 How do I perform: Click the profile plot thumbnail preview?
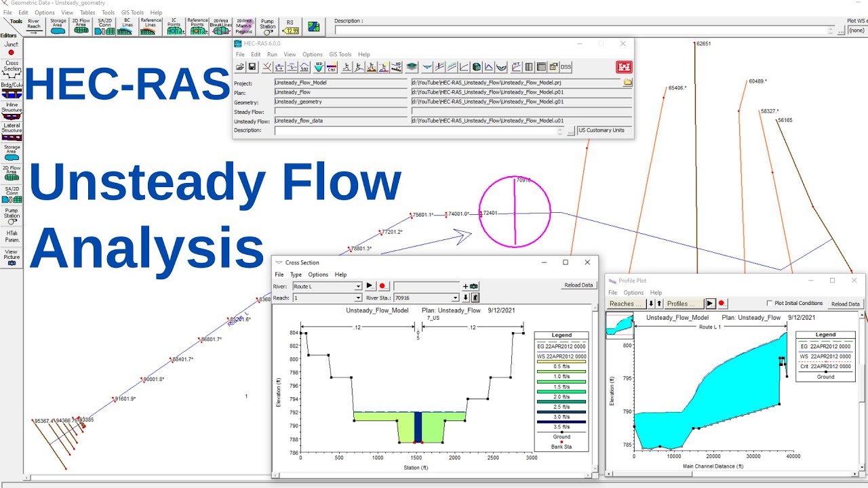point(619,325)
